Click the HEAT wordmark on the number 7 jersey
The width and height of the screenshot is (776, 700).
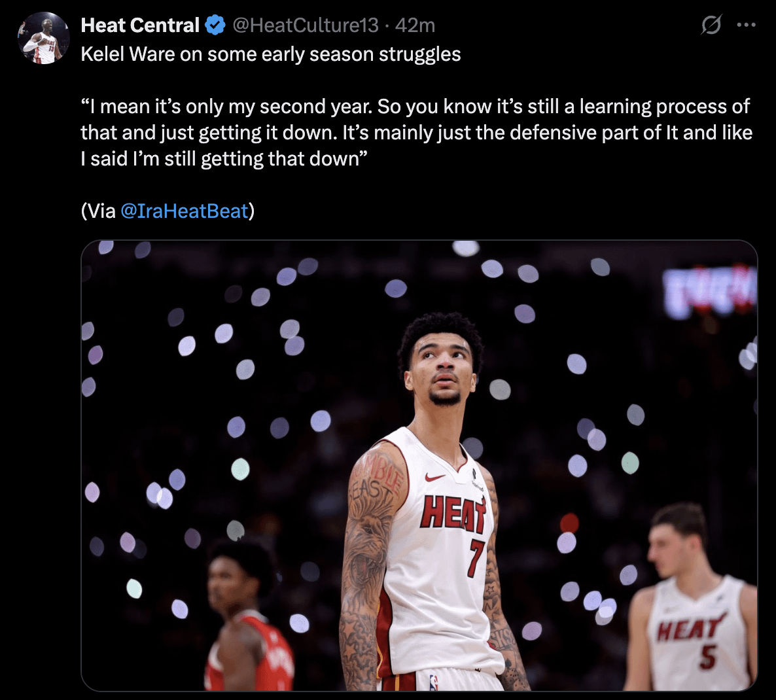(453, 514)
